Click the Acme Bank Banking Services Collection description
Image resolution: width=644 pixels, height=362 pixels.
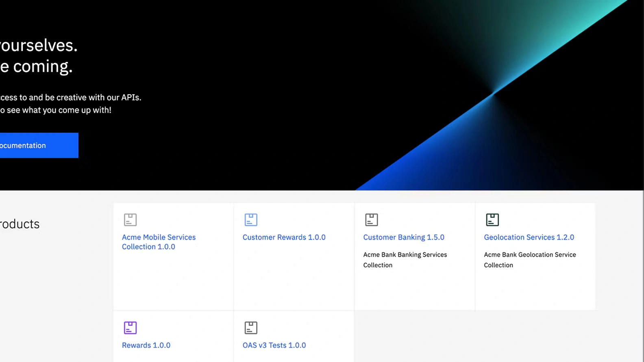pos(405,260)
